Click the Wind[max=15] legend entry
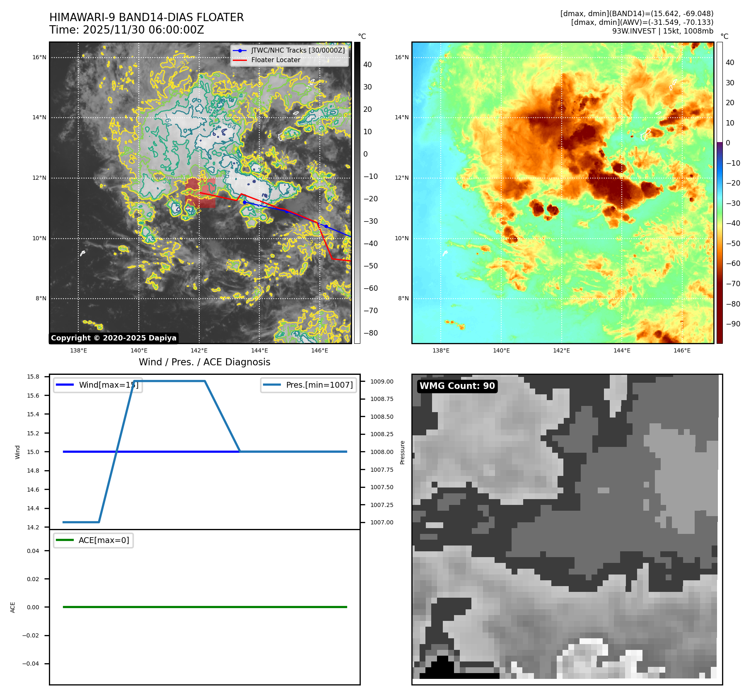 tap(98, 385)
